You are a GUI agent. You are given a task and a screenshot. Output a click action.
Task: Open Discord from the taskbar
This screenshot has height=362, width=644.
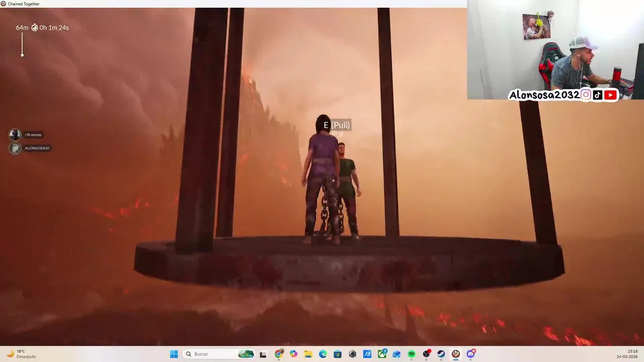pyautogui.click(x=471, y=354)
